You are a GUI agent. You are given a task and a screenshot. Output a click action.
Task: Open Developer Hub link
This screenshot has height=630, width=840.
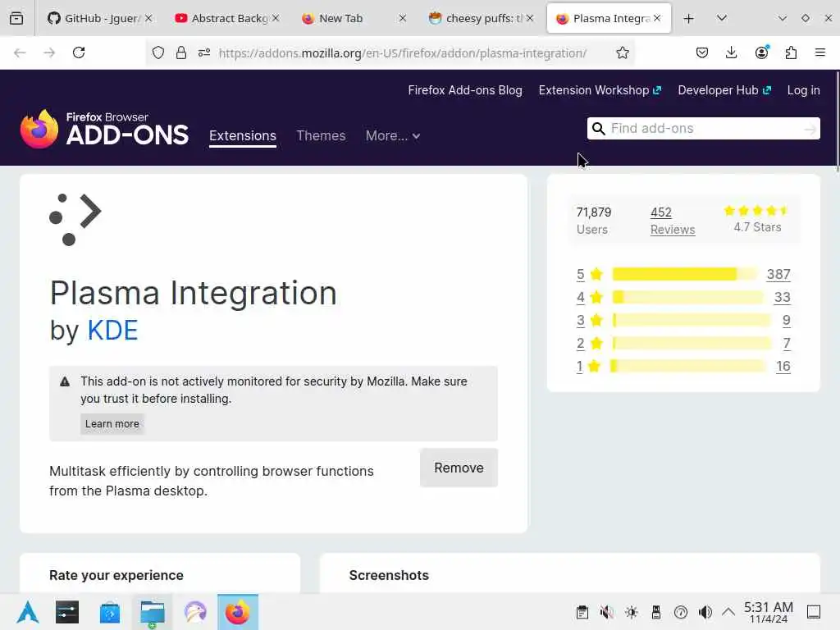[724, 90]
